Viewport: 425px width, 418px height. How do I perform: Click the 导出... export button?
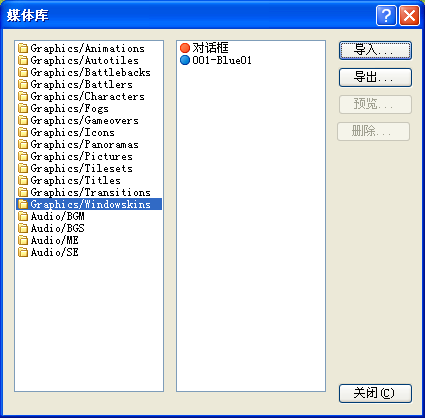point(375,77)
